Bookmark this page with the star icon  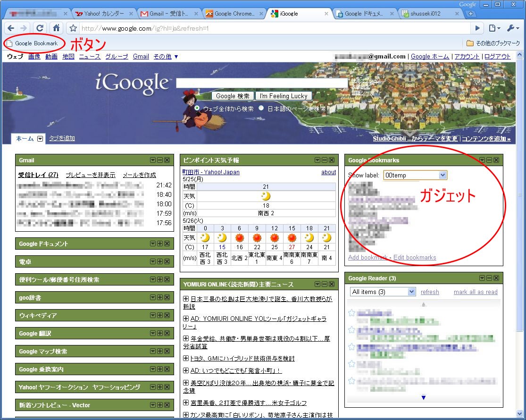pos(73,28)
